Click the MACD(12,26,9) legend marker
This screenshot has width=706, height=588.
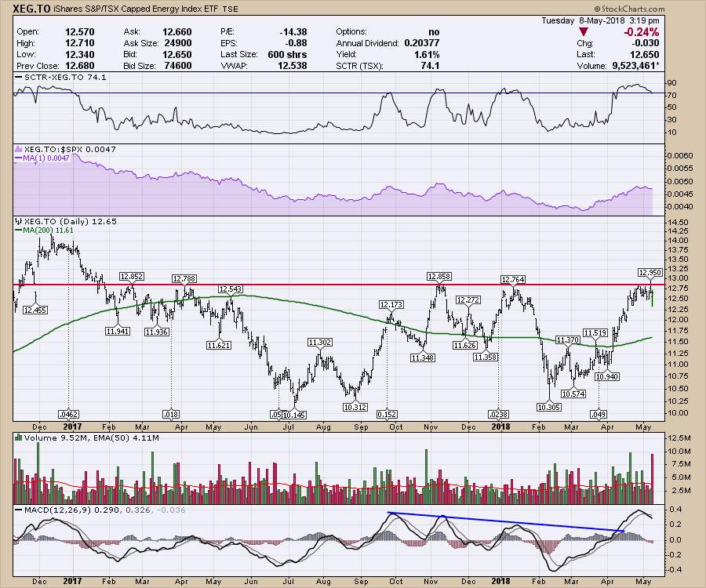[18, 511]
